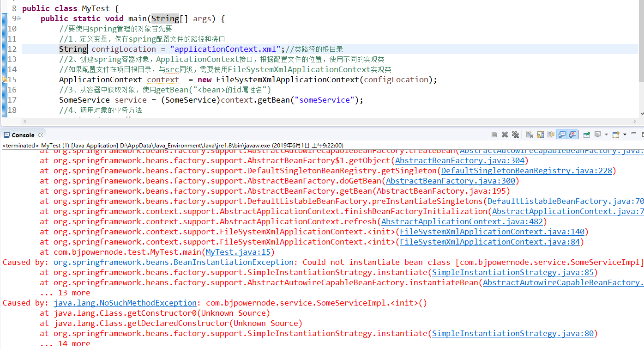This screenshot has width=644, height=349.
Task: Open AbstractApplicationContext.java:482 link
Action: (x=462, y=221)
